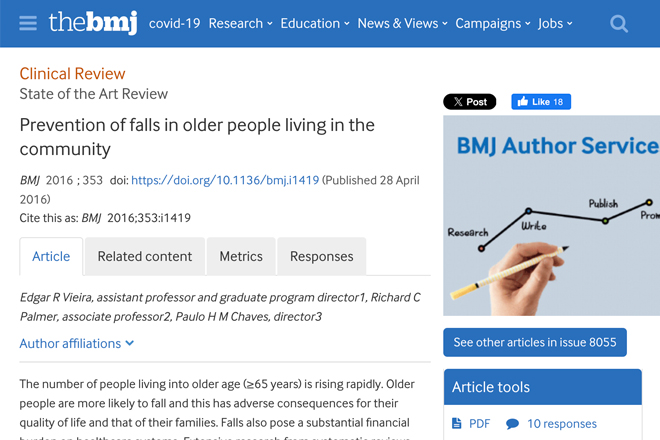Click See other articles in issue 8055
Viewport: 660px width, 440px height.
tap(535, 342)
